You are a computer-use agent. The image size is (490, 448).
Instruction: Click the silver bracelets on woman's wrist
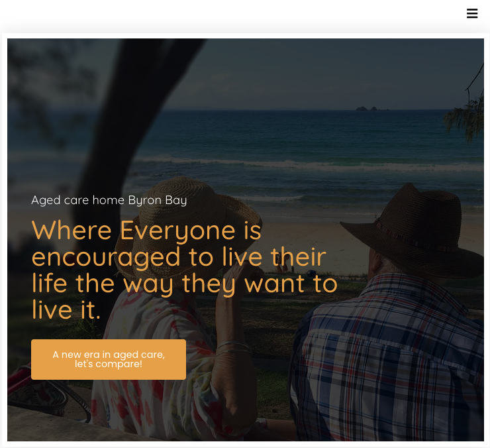tap(234, 348)
